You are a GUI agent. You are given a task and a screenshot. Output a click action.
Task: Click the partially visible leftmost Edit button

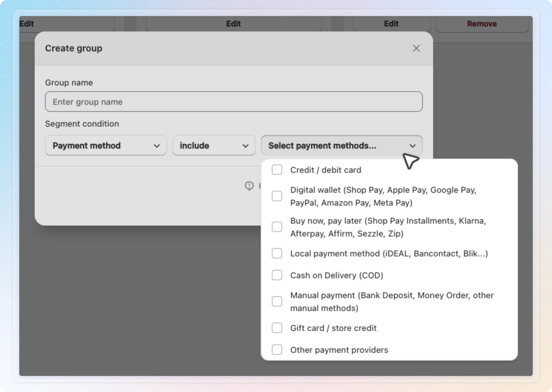67,24
